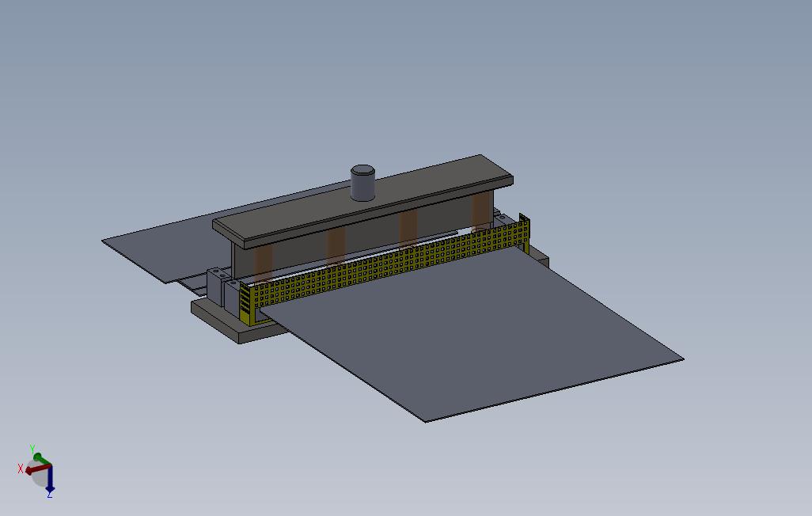
Task: Select the long top plate of the upper die
Action: 362,200
